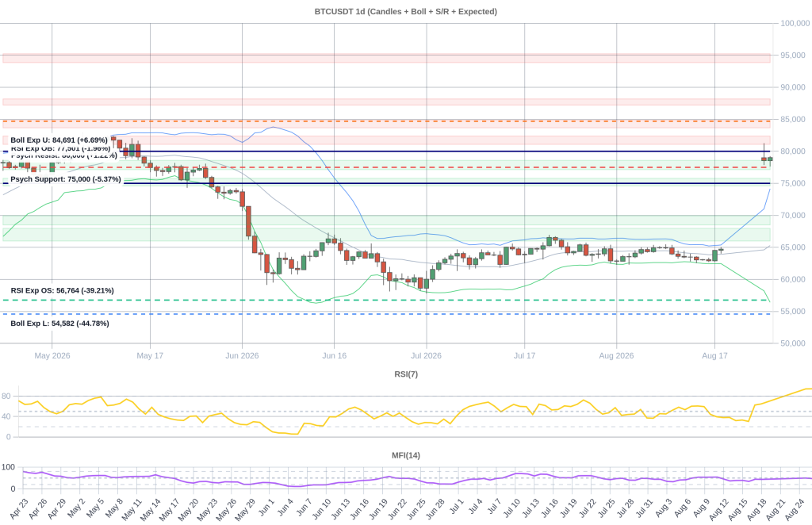Select the Psych Support: 75,000 annotation
This screenshot has height=525, width=812.
pos(66,179)
